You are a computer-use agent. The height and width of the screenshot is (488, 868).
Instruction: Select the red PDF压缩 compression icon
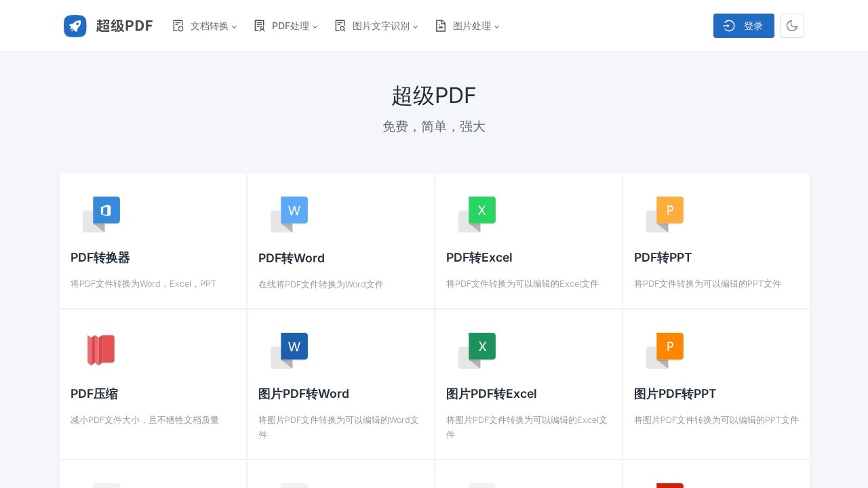pos(101,349)
